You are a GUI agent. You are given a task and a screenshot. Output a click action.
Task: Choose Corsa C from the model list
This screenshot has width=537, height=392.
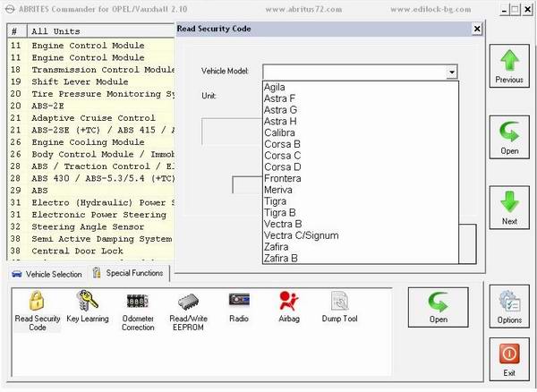[361, 156]
